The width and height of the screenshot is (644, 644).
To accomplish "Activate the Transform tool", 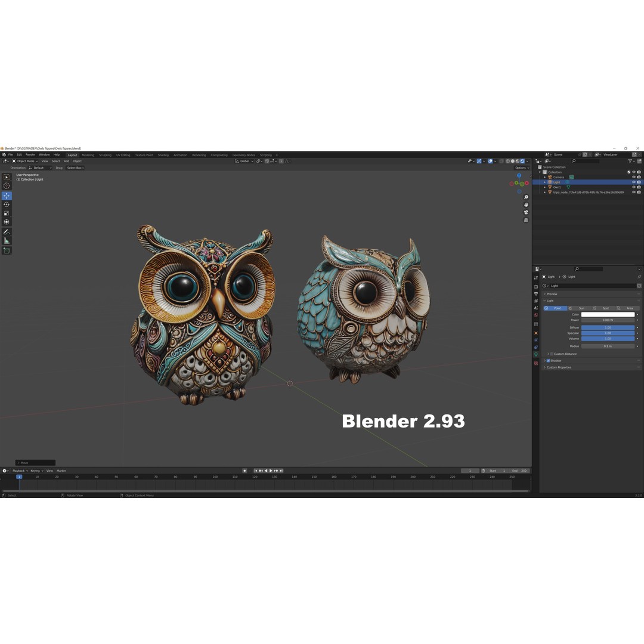I will click(x=7, y=222).
